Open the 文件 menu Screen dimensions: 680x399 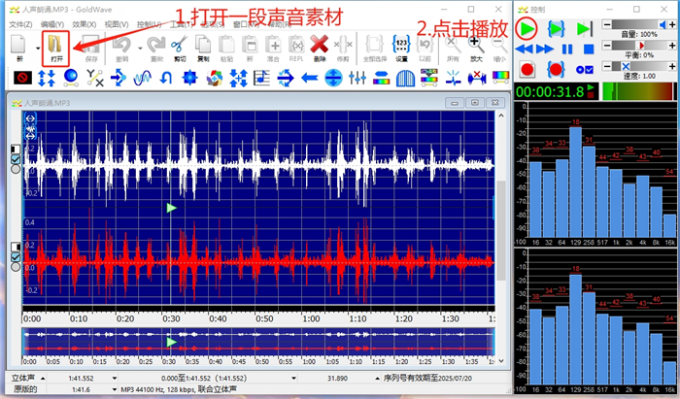pyautogui.click(x=20, y=24)
